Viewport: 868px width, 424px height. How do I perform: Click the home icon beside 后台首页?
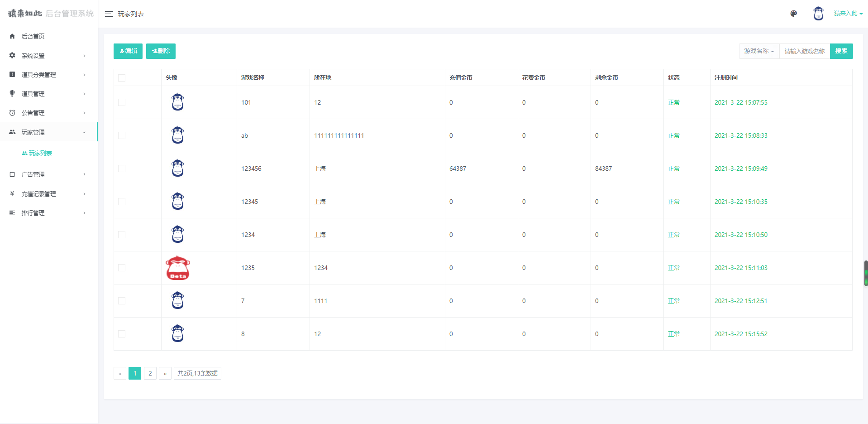pos(12,36)
